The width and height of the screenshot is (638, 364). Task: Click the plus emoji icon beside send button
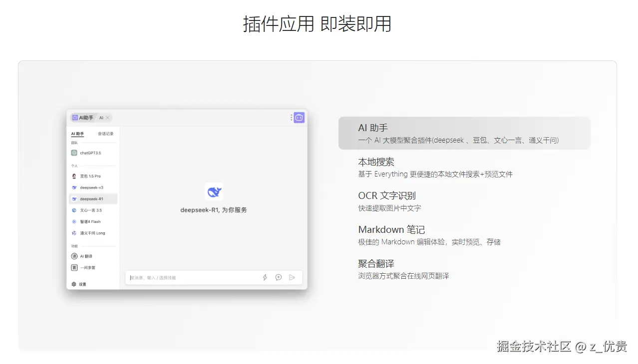(278, 277)
